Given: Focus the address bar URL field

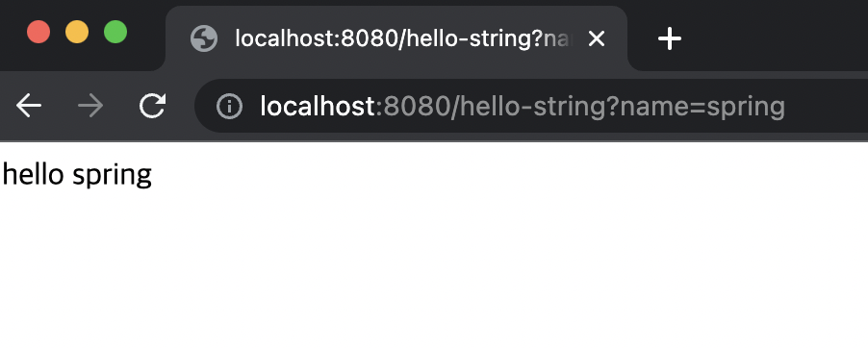Looking at the screenshot, I should click(531, 106).
